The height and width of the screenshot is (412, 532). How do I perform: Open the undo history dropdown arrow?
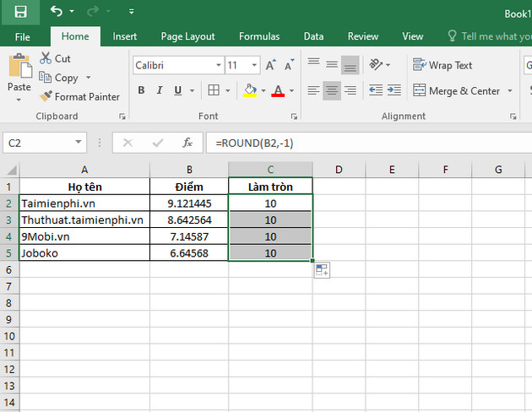[x=72, y=12]
